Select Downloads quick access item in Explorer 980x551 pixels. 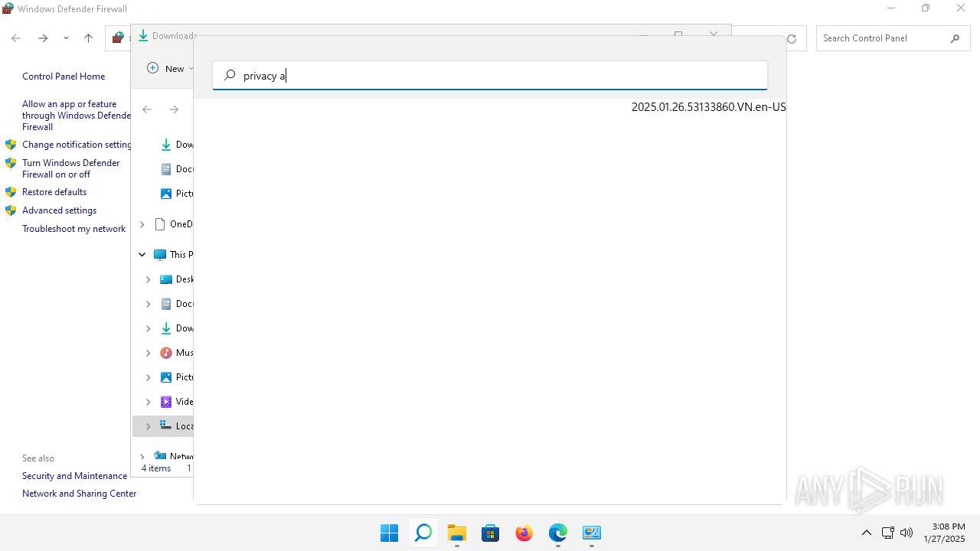(x=177, y=145)
